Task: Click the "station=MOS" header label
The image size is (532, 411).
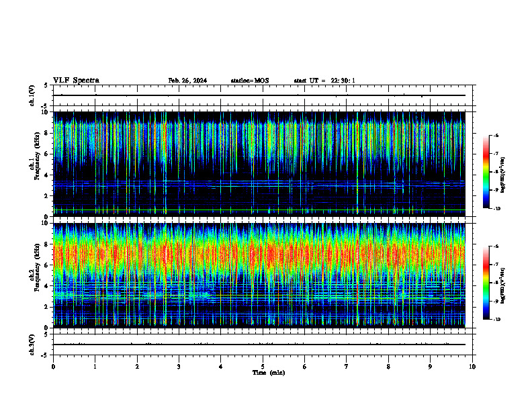Action: pyautogui.click(x=250, y=81)
